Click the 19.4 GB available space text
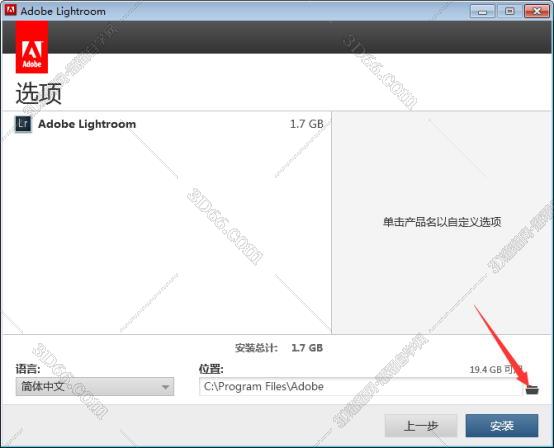Viewport: 554px width, 448px height. pos(496,370)
